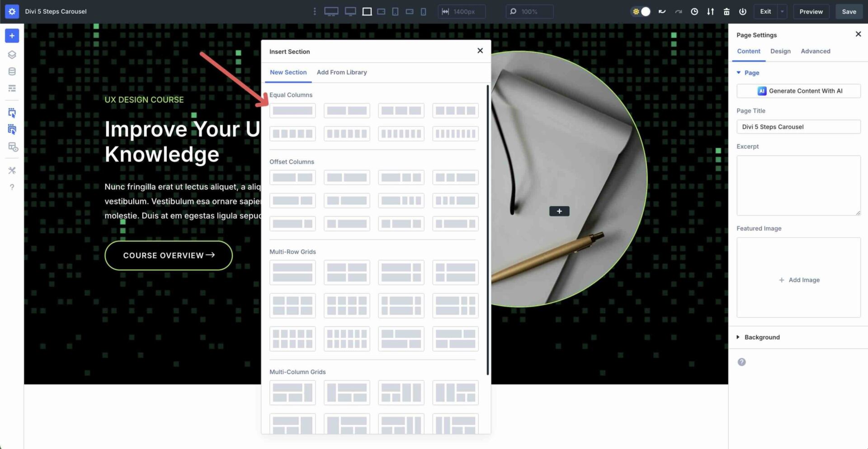868x449 pixels.
Task: Click the settings wrench icon in sidebar
Action: [12, 170]
